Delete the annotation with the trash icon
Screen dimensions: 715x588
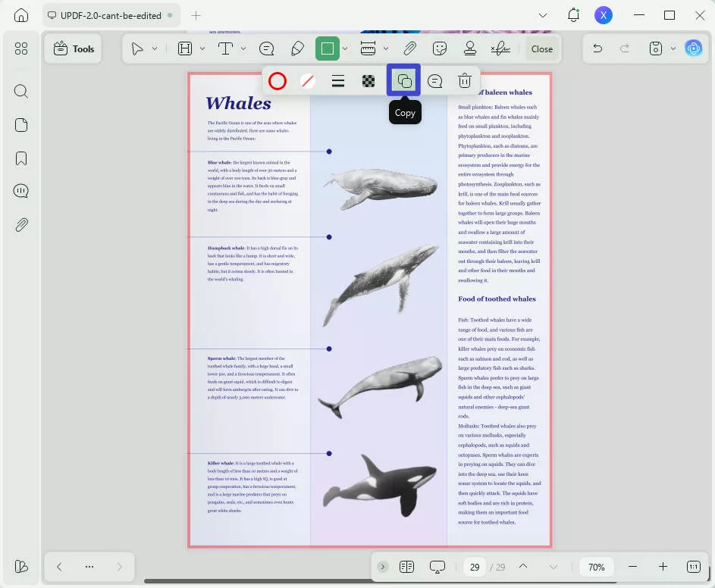[465, 80]
